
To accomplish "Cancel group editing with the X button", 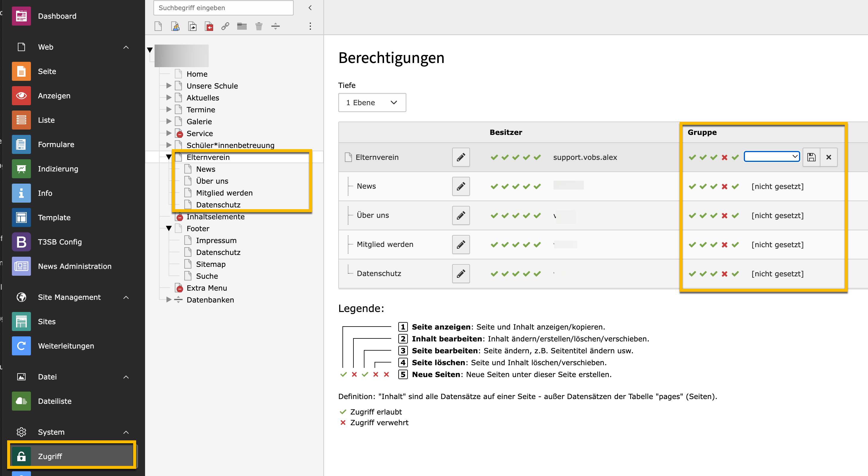I will [x=829, y=157].
